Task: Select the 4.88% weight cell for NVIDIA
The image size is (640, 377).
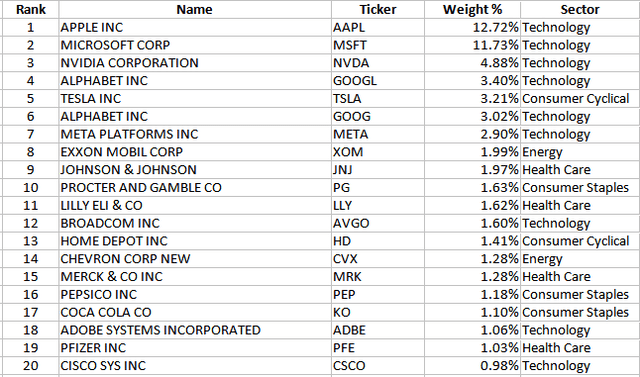Action: (472, 63)
